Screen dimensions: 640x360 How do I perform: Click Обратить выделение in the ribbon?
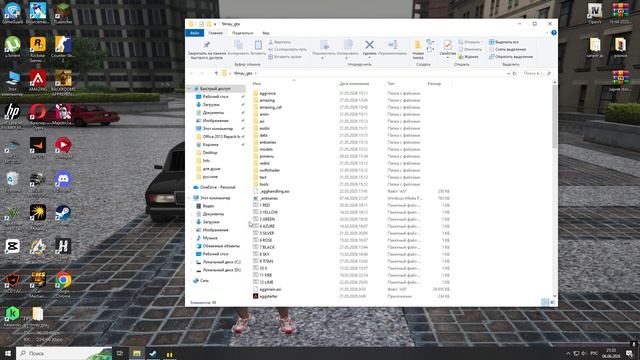tap(511, 57)
